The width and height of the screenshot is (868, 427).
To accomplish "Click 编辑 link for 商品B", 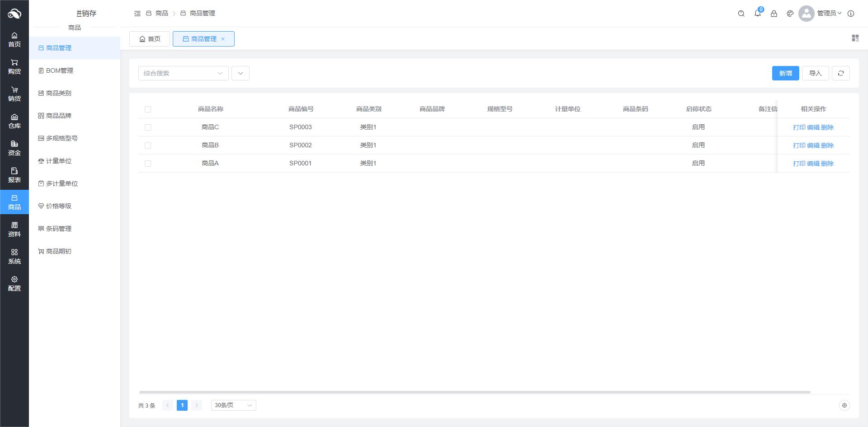I will click(813, 145).
